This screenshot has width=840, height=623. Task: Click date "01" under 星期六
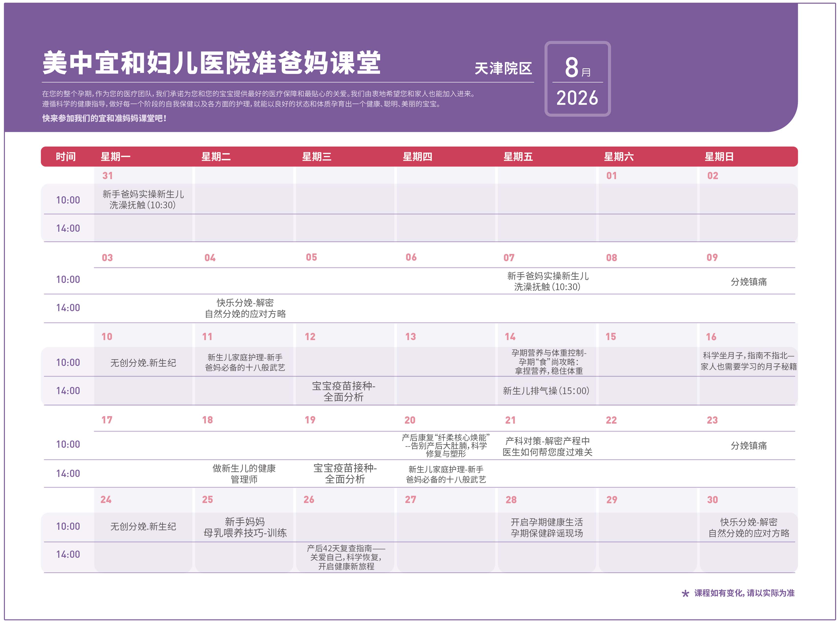611,176
